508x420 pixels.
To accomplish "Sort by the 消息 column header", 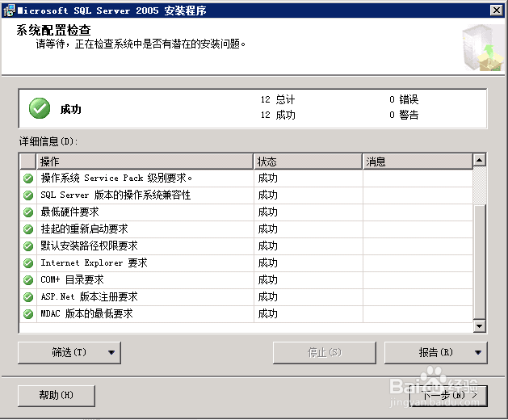I will click(x=418, y=162).
